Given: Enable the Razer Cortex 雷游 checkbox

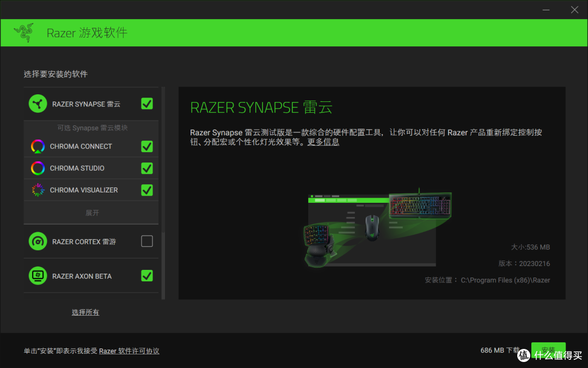Looking at the screenshot, I should click(147, 241).
